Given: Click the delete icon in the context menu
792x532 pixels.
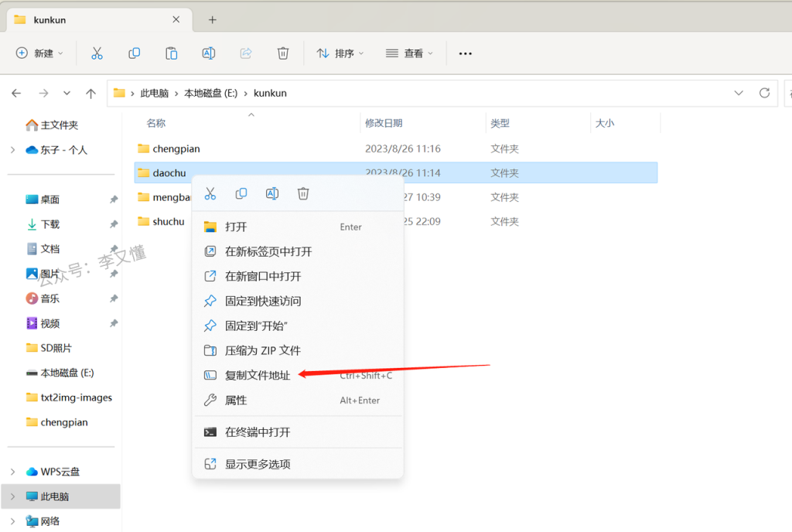Looking at the screenshot, I should pyautogui.click(x=303, y=193).
